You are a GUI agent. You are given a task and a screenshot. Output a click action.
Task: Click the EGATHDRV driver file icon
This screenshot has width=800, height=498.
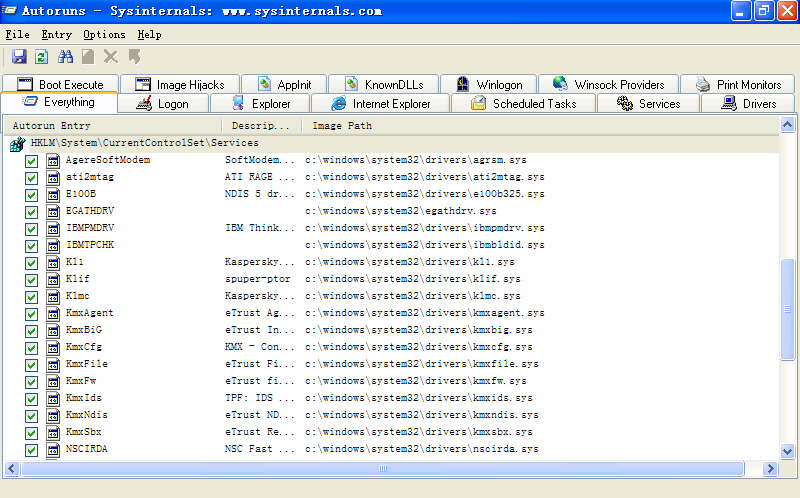pos(53,212)
